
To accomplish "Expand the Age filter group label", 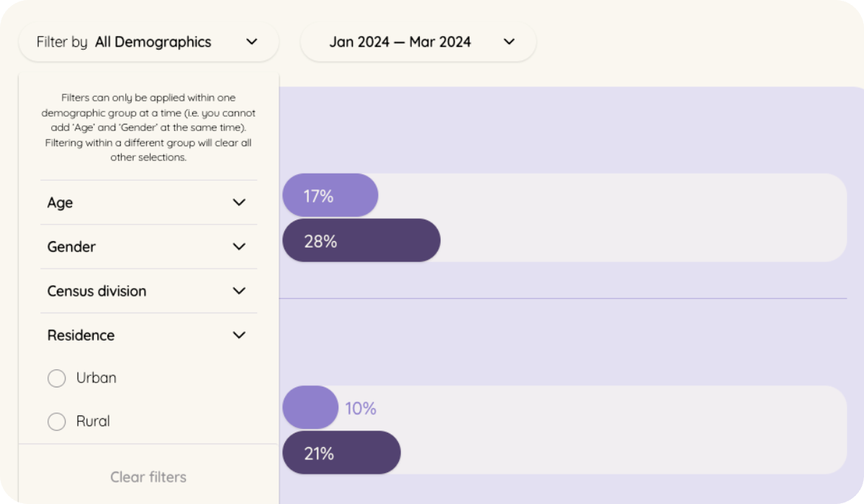I will 60,203.
